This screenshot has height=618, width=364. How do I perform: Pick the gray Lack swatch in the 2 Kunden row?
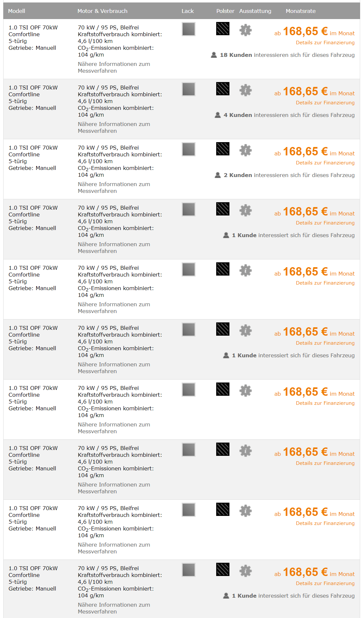[188, 149]
